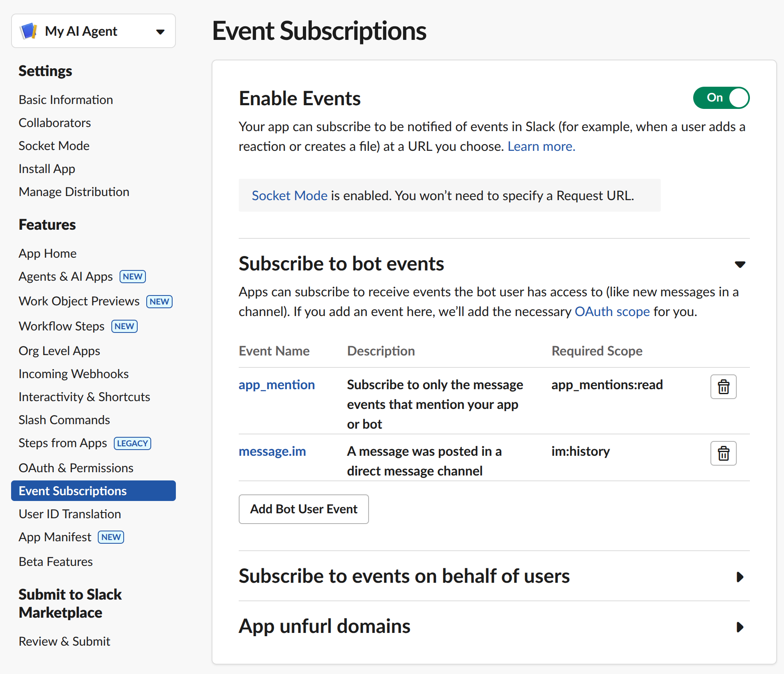This screenshot has width=784, height=674.
Task: Toggle Enable Events off
Action: (x=721, y=98)
